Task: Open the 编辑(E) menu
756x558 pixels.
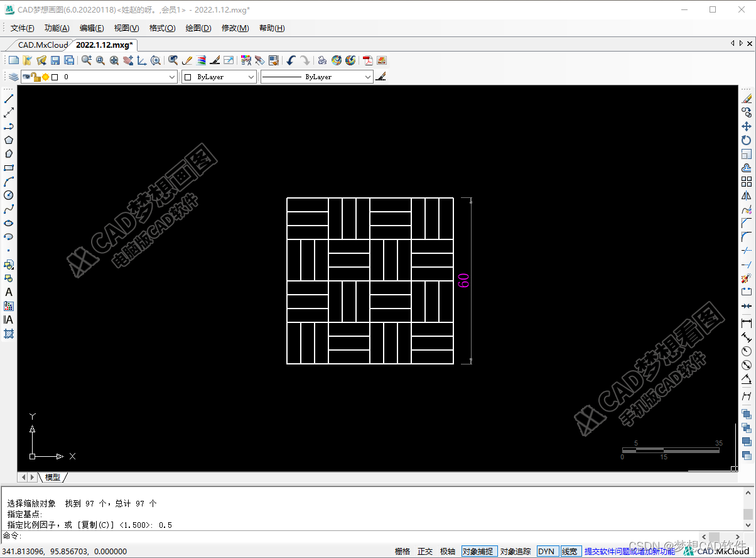Action: click(x=92, y=28)
